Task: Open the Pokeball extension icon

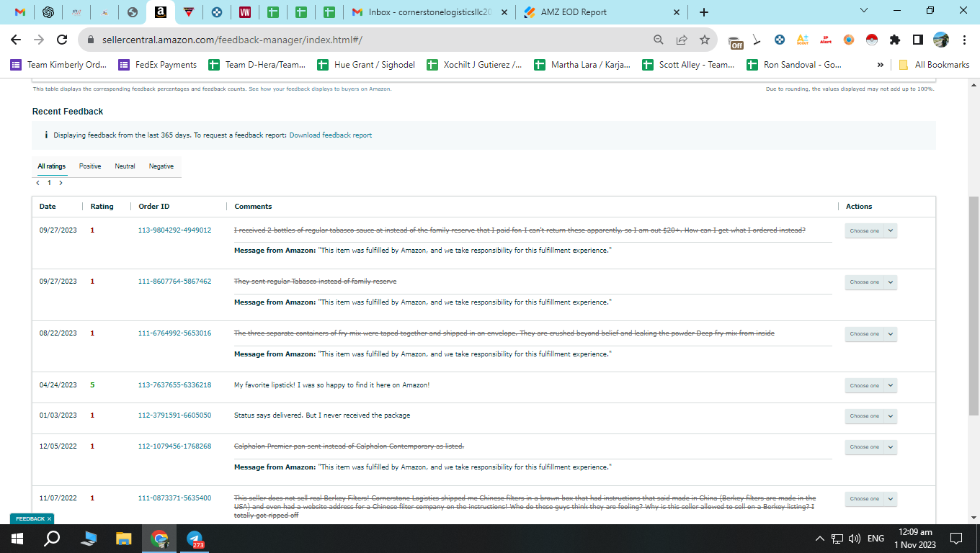Action: 872,40
